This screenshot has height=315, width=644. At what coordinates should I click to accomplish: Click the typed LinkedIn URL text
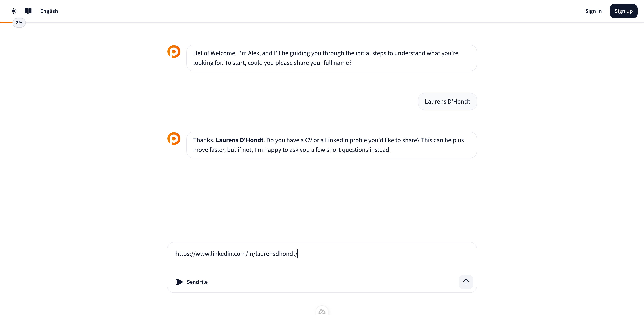click(x=236, y=254)
